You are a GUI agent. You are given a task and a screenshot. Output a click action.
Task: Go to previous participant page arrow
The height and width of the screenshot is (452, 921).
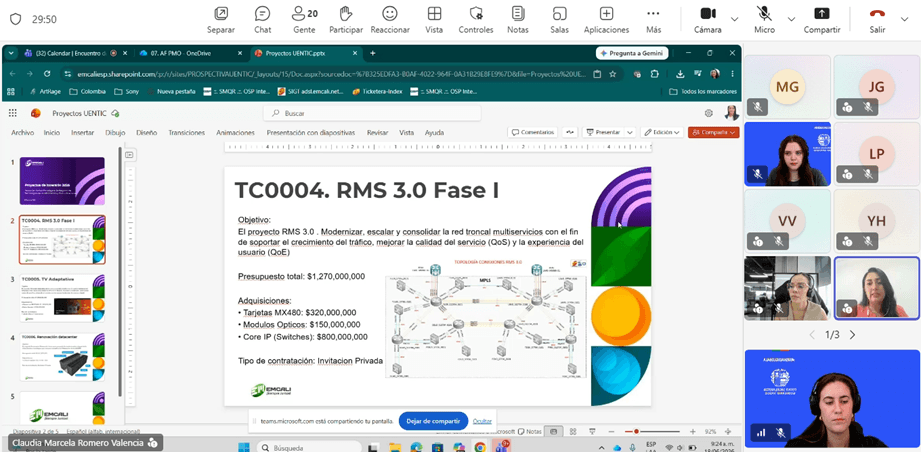[812, 335]
